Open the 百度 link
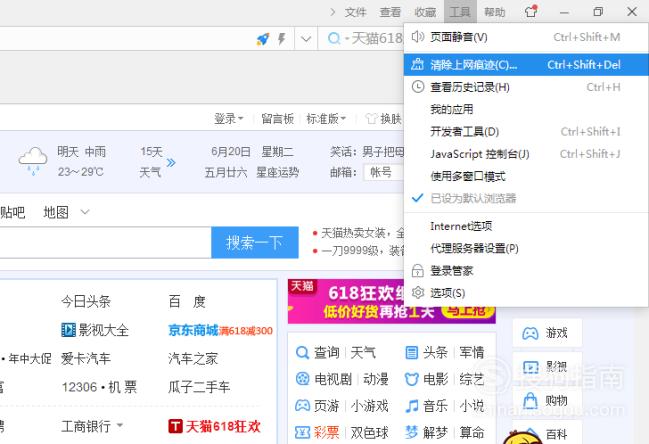Image resolution: width=649 pixels, height=444 pixels. (187, 302)
